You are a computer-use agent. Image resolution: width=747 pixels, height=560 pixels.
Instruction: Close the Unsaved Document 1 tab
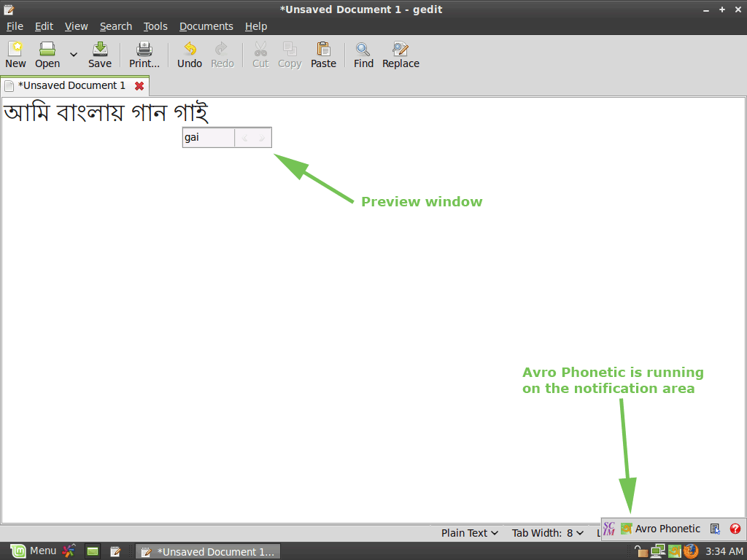(x=139, y=86)
